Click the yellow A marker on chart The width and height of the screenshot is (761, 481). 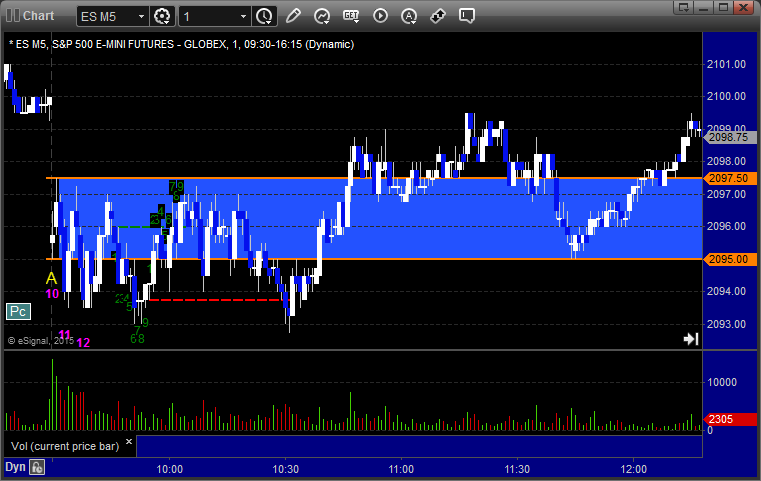click(x=51, y=279)
